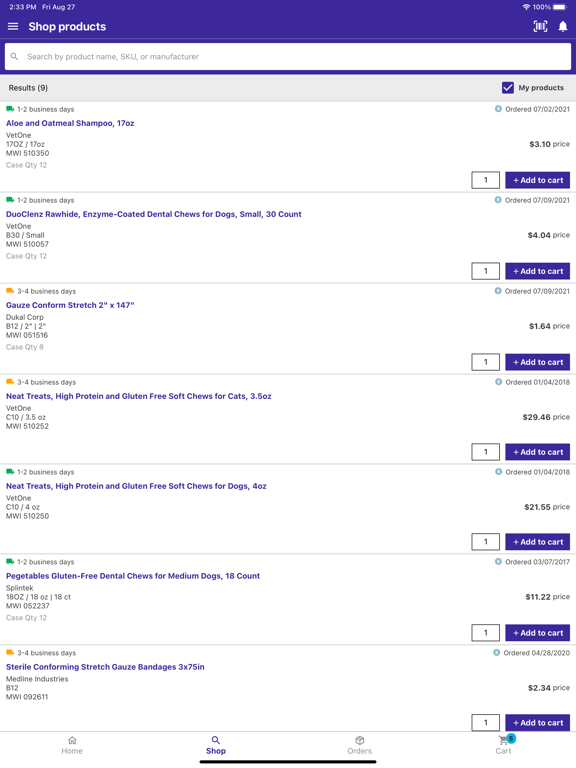This screenshot has height=768, width=576.
Task: Open Neat Treats for Cats product link
Action: (139, 396)
